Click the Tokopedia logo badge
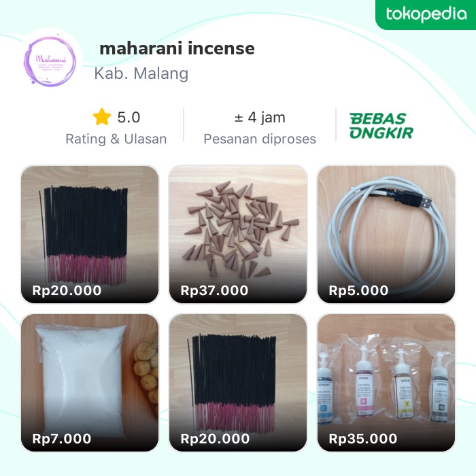Image resolution: width=476 pixels, height=476 pixels. pyautogui.click(x=426, y=14)
